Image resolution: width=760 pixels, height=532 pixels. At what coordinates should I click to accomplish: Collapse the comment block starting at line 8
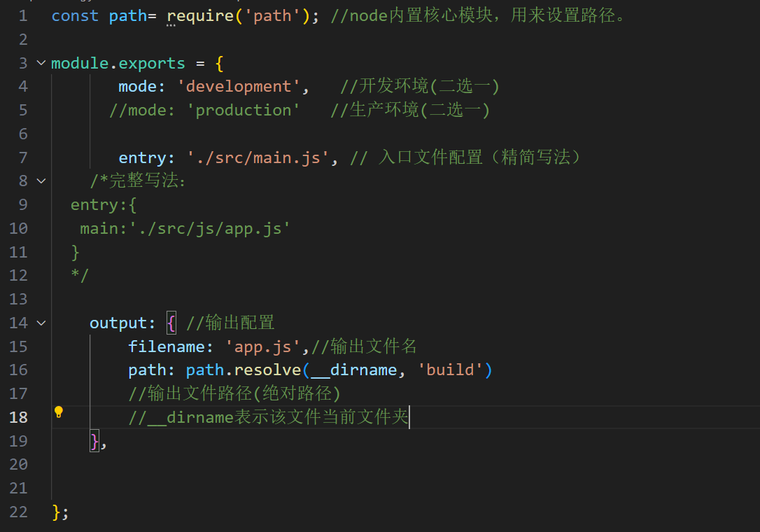pyautogui.click(x=41, y=180)
